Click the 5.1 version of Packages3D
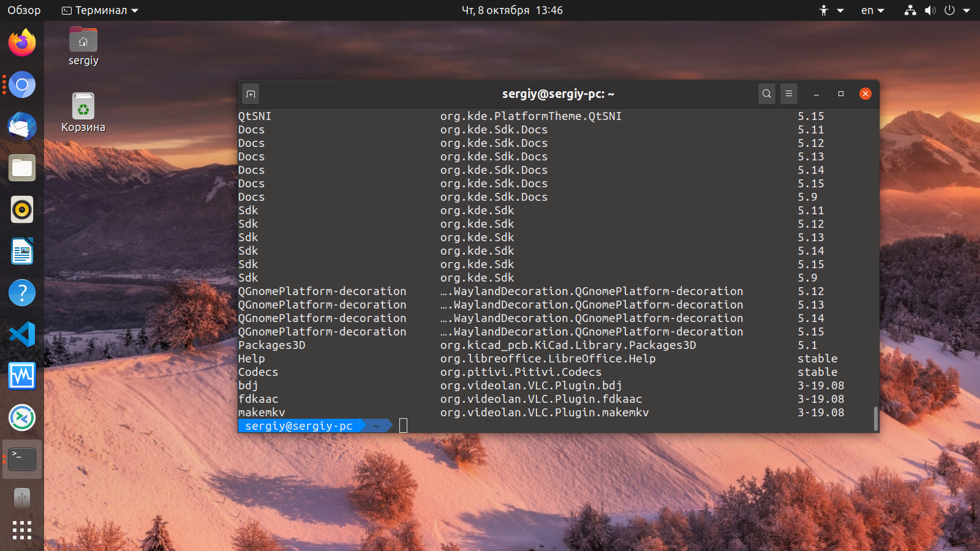The image size is (980, 551). [x=807, y=345]
